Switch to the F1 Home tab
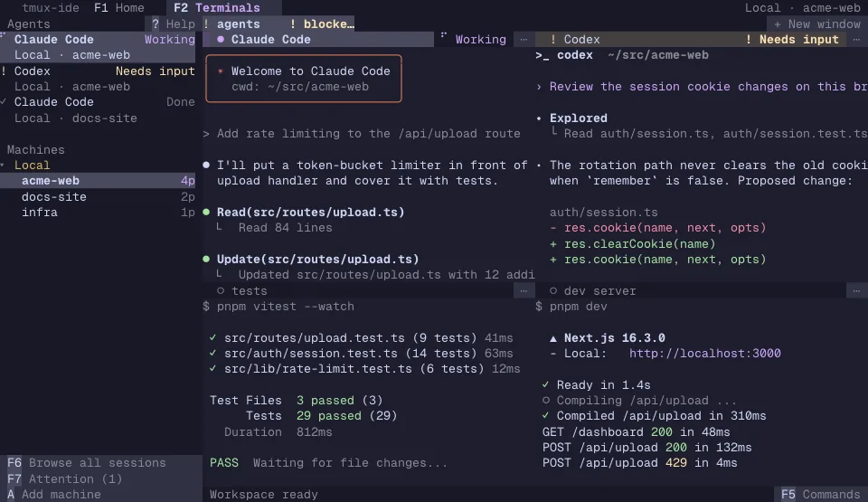Screen dimensions: 868x502 tap(119, 8)
